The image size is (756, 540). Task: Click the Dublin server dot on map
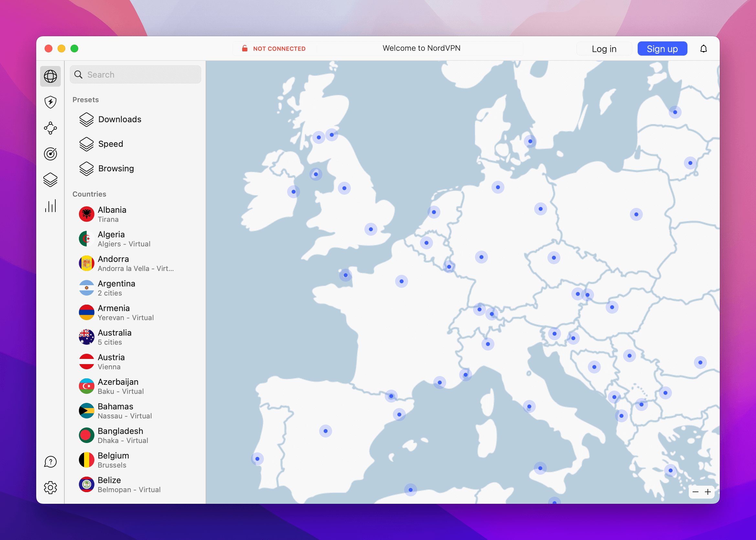pos(294,192)
